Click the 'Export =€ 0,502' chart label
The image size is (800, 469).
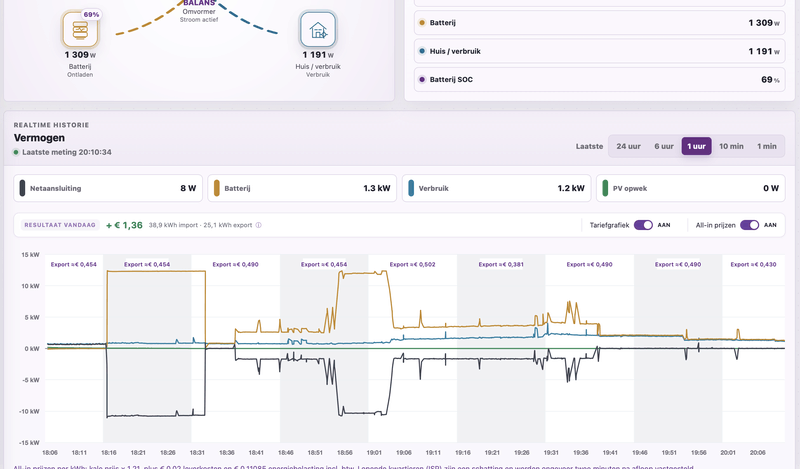(412, 264)
